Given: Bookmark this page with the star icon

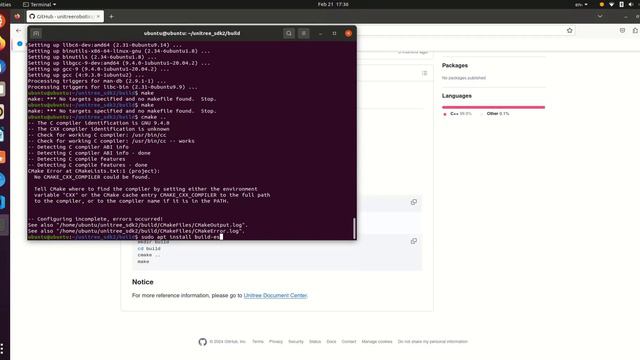Looking at the screenshot, I should click(x=570, y=31).
